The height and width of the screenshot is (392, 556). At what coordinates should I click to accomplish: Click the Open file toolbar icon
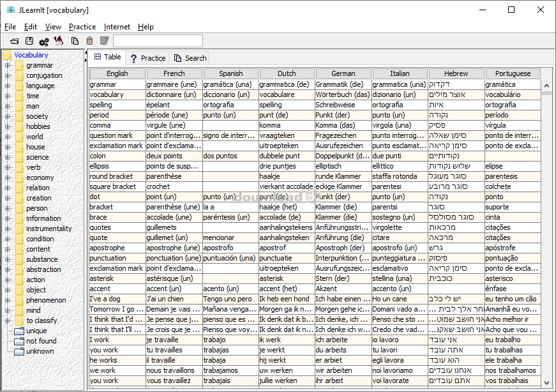click(x=13, y=41)
